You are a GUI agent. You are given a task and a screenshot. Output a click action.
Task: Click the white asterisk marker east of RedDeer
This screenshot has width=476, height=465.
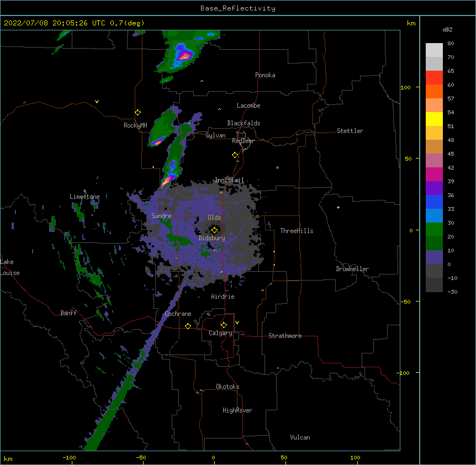pos(277,167)
